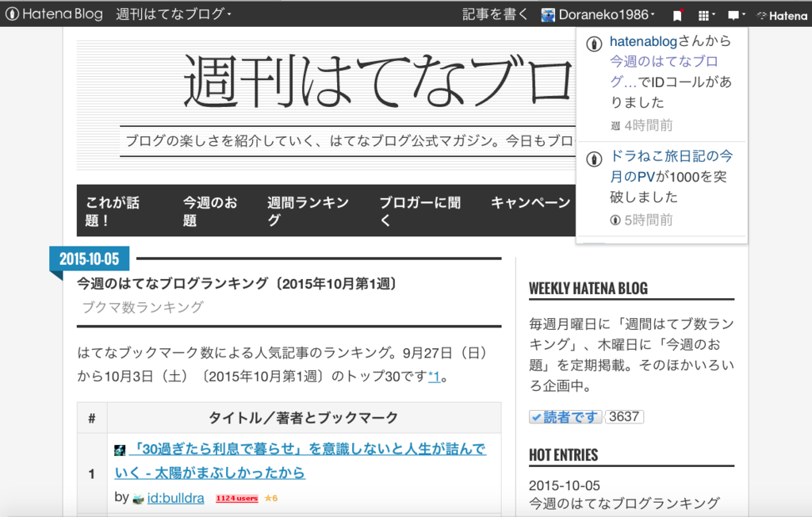The width and height of the screenshot is (812, 517).
Task: Click the Hatena logo at top right
Action: click(782, 16)
